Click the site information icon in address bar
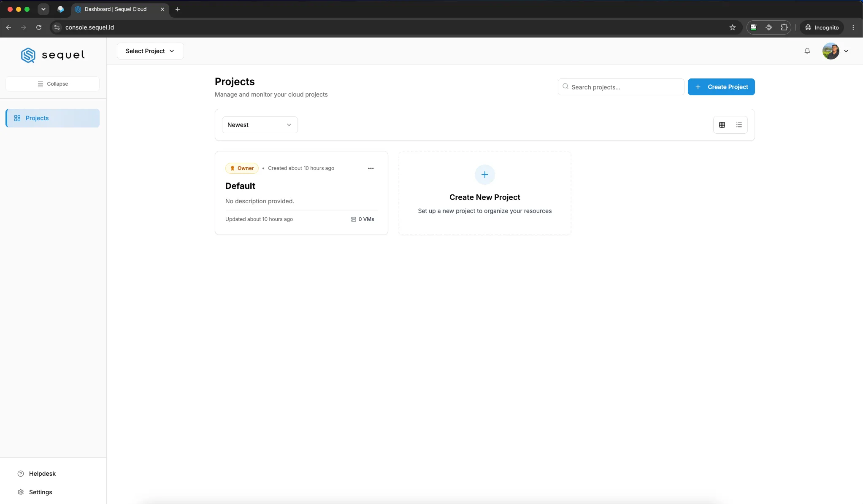This screenshot has width=863, height=504. [x=57, y=27]
